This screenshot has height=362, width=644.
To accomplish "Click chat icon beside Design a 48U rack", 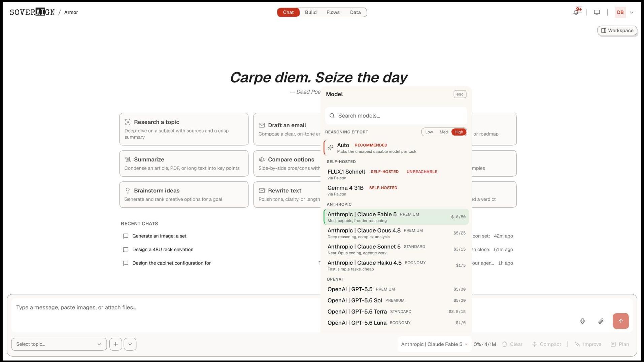I will [126, 250].
